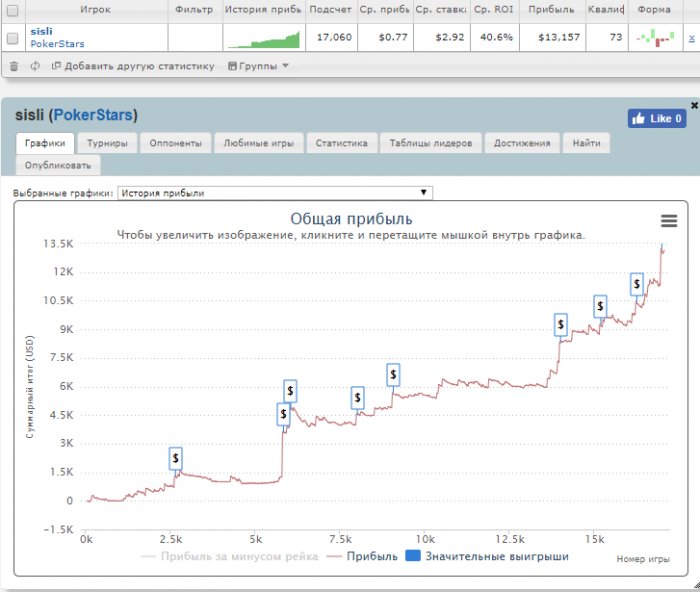Toggle the Прибыль series in legend
The image size is (700, 592).
(364, 556)
